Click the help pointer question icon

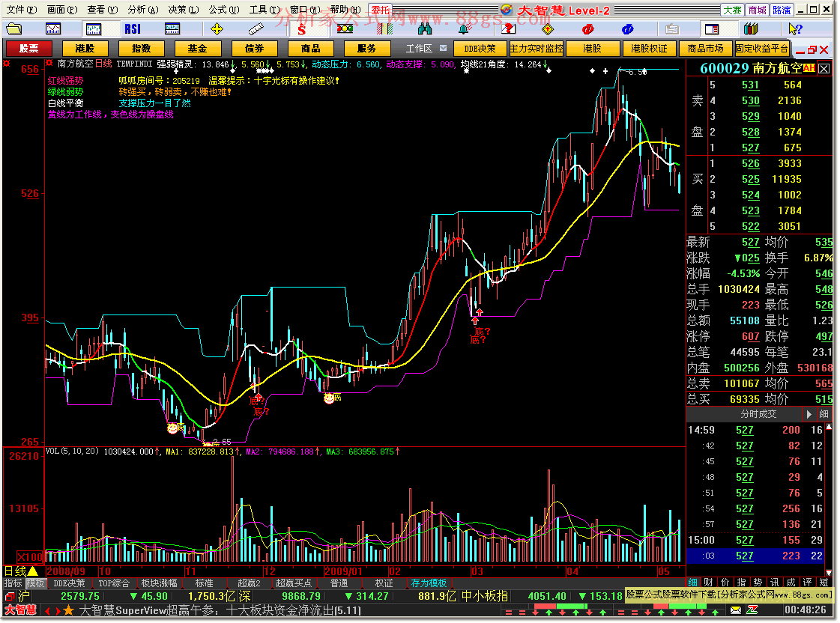pyautogui.click(x=796, y=28)
